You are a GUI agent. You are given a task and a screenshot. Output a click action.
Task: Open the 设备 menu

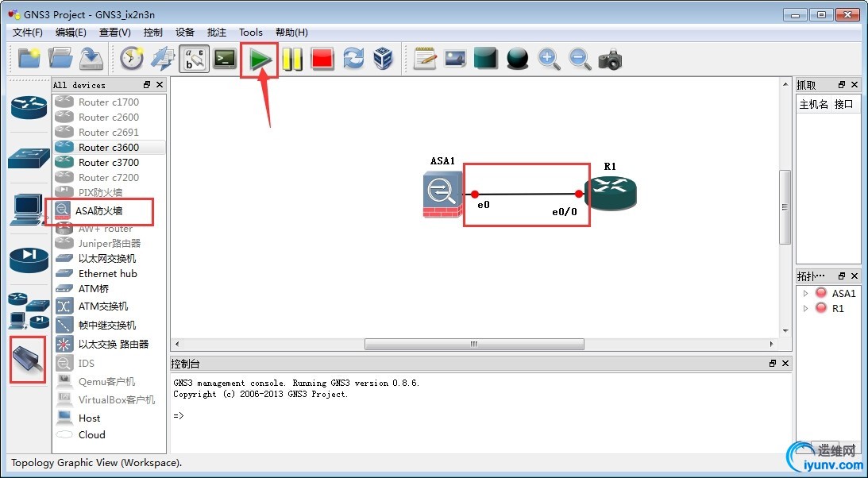(185, 33)
